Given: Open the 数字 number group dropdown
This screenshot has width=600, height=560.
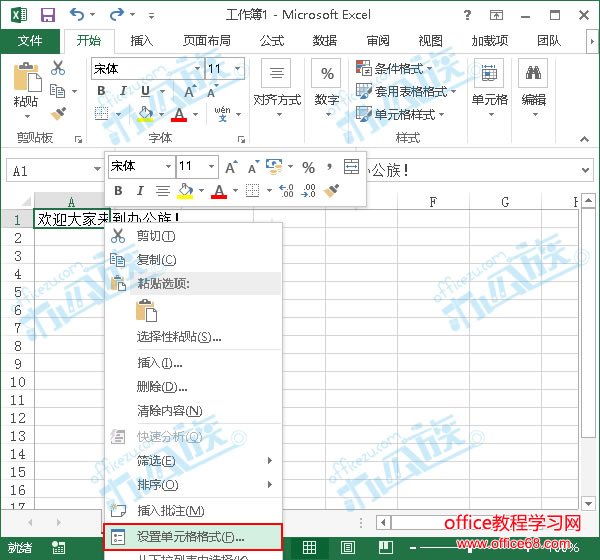Looking at the screenshot, I should pos(327,89).
